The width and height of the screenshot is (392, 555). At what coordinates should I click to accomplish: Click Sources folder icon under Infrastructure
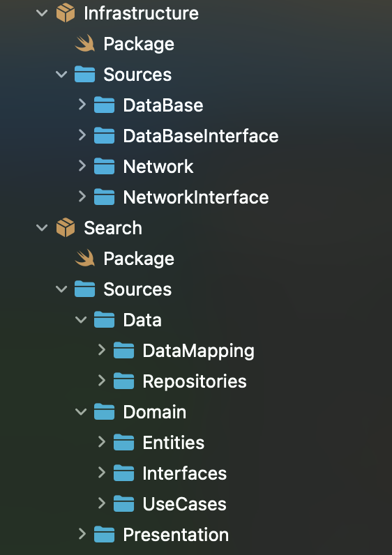(x=85, y=75)
